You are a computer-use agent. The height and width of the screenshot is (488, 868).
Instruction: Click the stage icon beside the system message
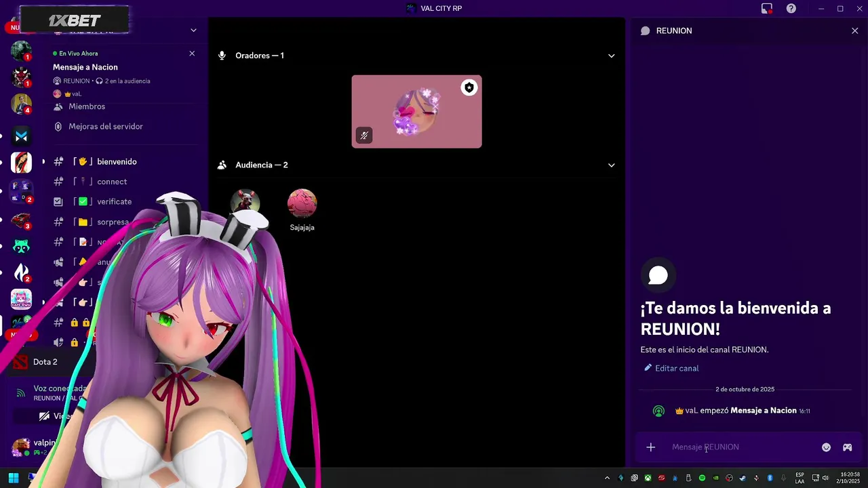coord(658,411)
